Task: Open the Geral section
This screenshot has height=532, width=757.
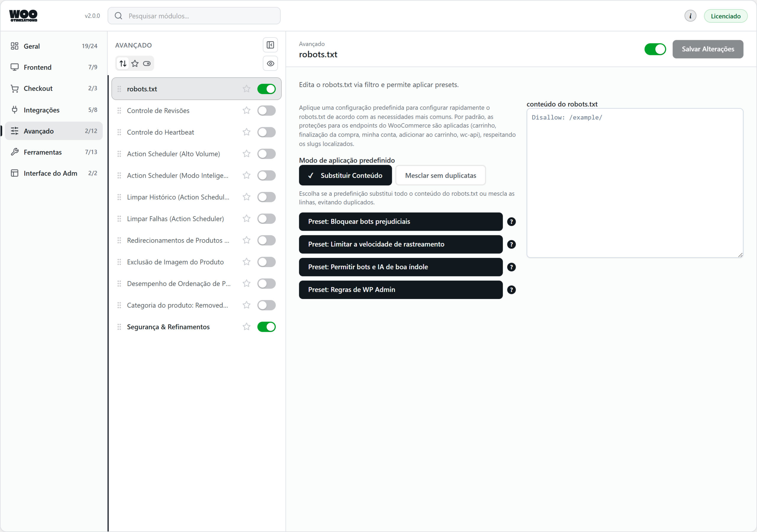Action: (x=54, y=46)
